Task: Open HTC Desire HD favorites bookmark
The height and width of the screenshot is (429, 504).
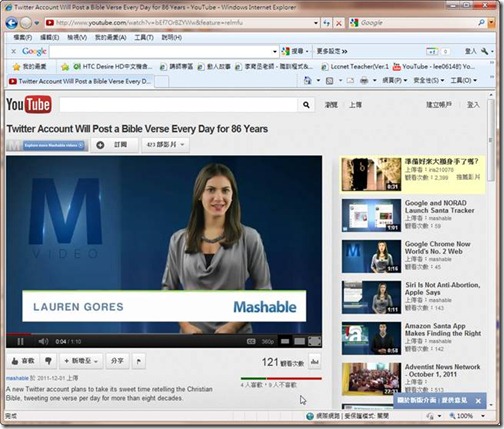Action: pos(113,67)
